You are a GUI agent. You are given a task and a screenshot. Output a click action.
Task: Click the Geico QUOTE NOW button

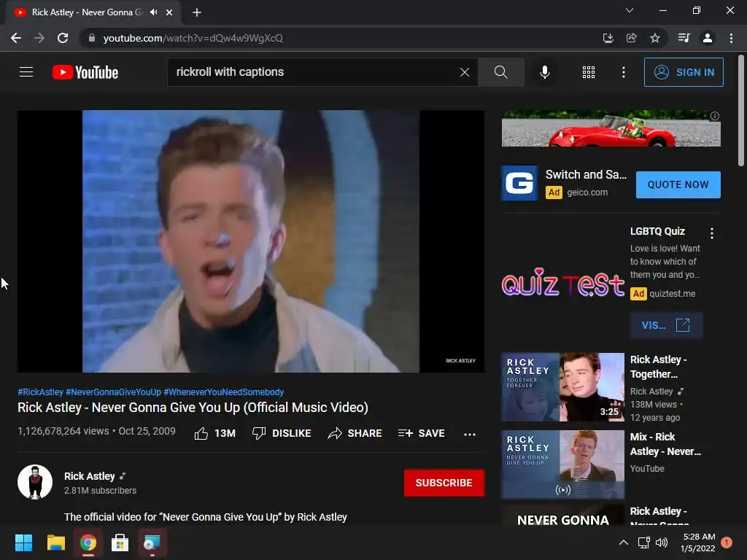678,184
